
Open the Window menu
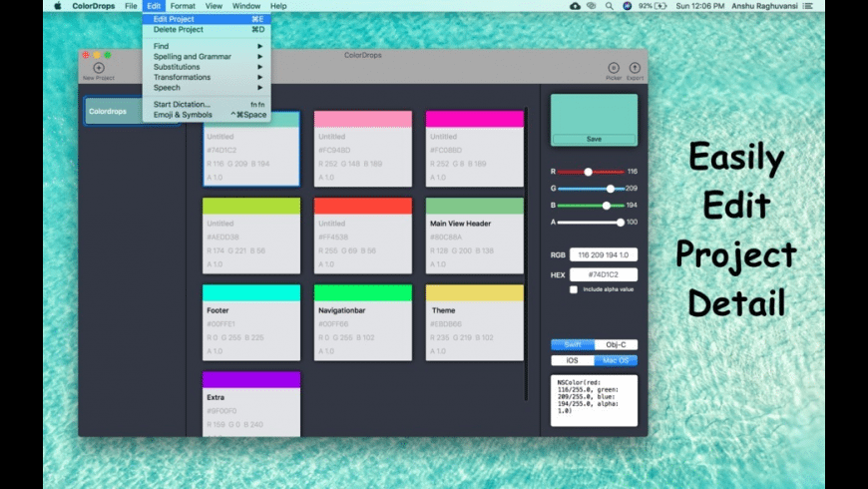246,6
